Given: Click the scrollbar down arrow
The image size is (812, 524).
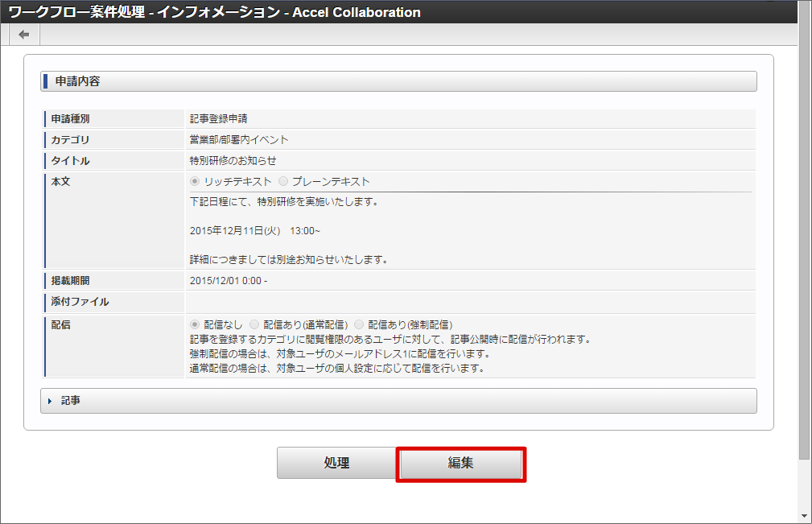Looking at the screenshot, I should click(x=805, y=516).
